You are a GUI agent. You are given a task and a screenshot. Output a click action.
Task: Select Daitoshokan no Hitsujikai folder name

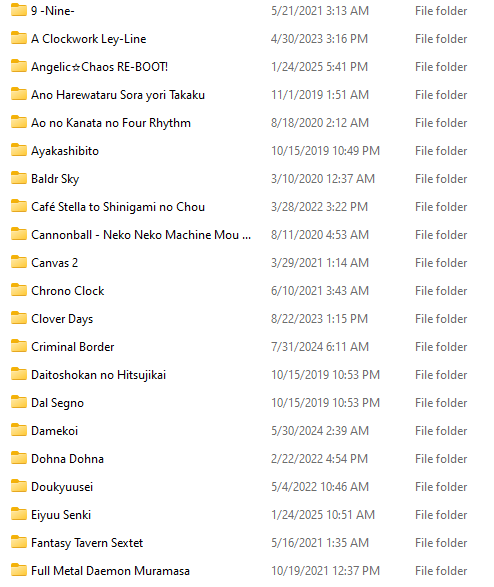tap(98, 375)
